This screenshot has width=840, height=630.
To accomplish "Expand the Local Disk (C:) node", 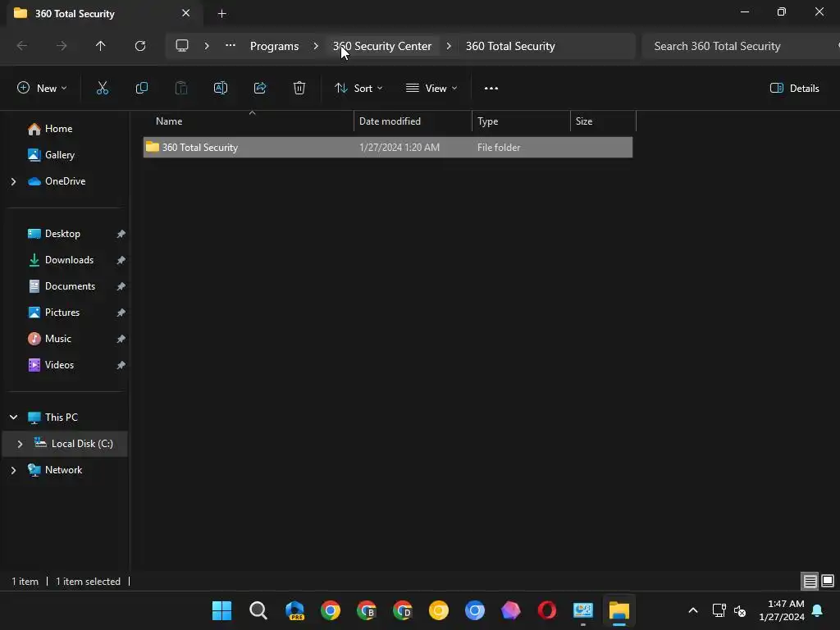I will click(x=20, y=444).
